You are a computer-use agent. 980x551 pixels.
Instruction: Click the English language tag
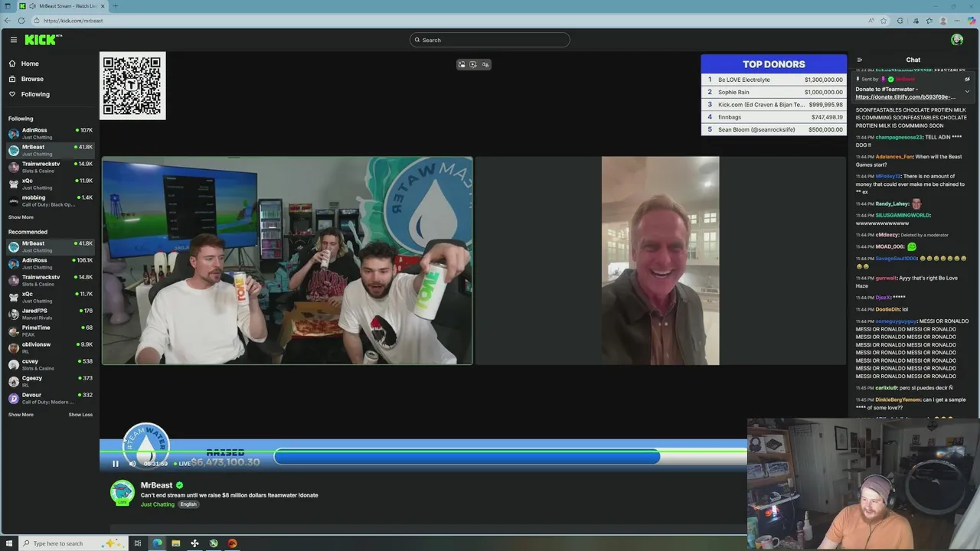tap(188, 504)
